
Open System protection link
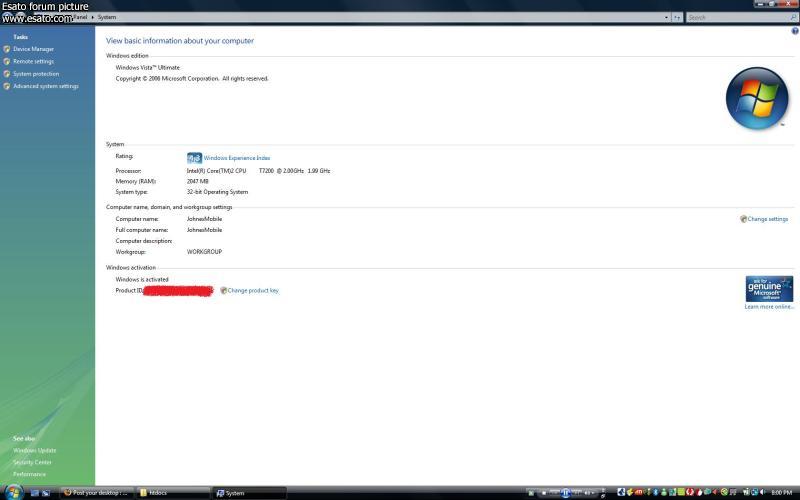coord(36,74)
